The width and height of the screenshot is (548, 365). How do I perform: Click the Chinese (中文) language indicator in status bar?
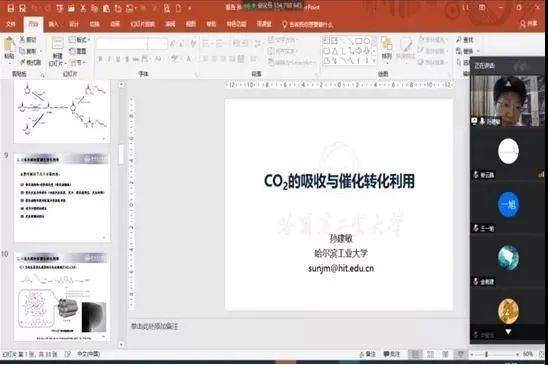88,354
